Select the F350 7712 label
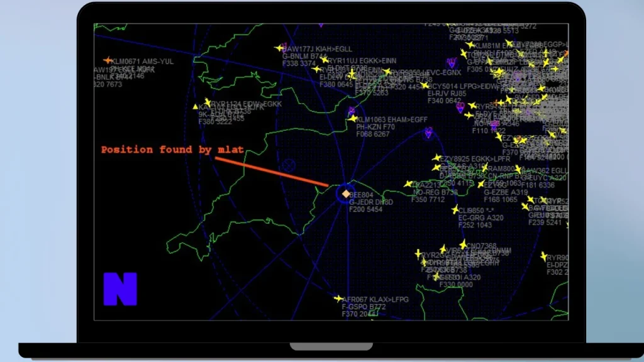Screen dimensions: 644x362 click(x=428, y=199)
